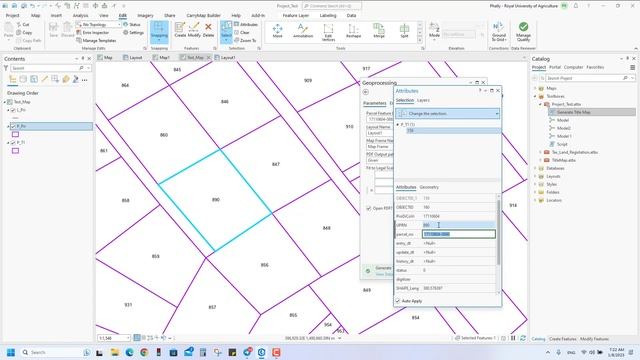
Task: Open the Manage Quality tool
Action: coord(523,31)
